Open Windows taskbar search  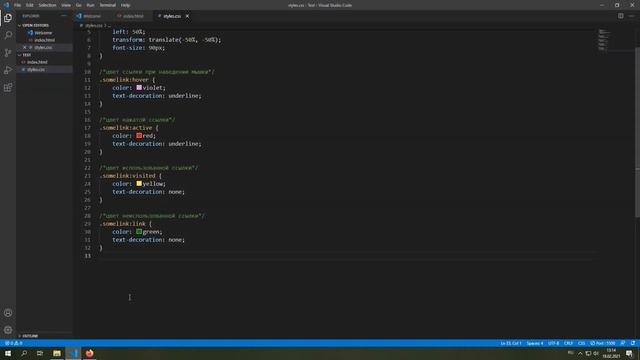coord(24,353)
